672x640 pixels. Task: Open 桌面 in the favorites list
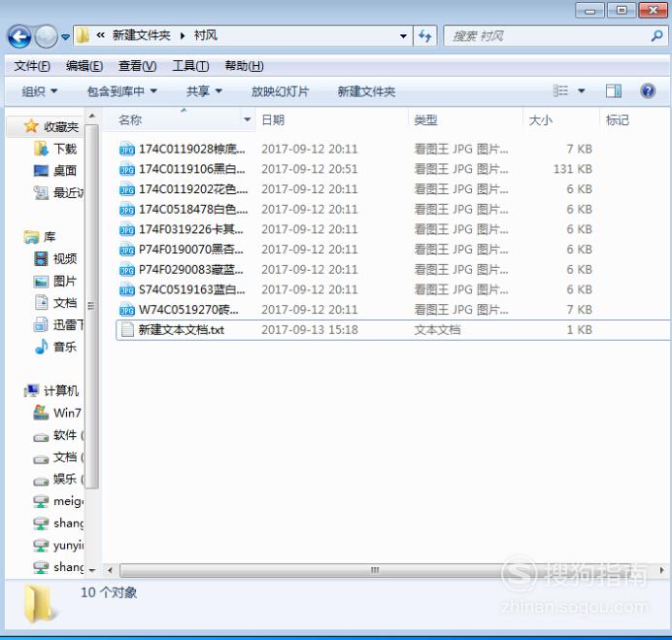click(x=65, y=171)
